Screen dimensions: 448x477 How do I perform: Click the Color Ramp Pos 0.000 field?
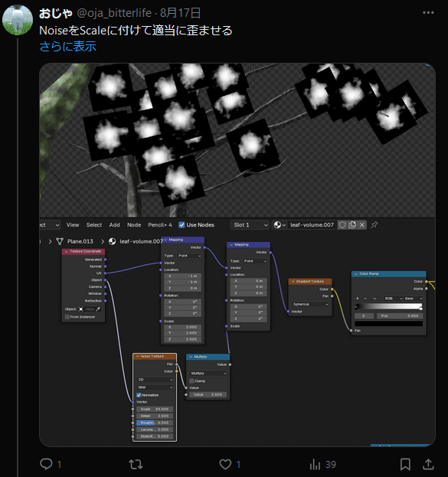click(400, 316)
